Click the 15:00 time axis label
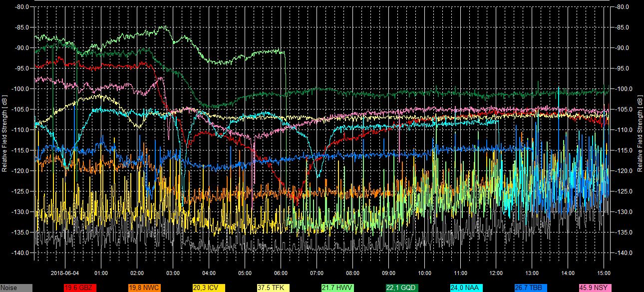Image resolution: width=644 pixels, height=292 pixels. pos(604,273)
